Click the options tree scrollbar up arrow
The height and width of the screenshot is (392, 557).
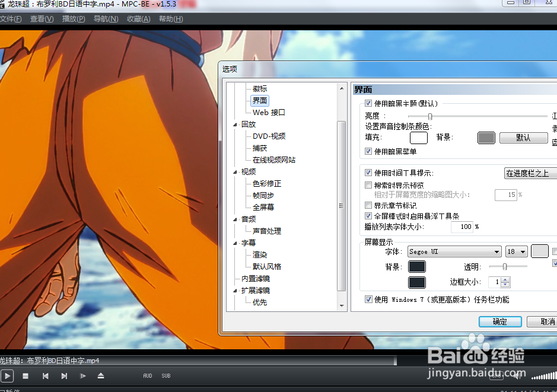pos(342,88)
